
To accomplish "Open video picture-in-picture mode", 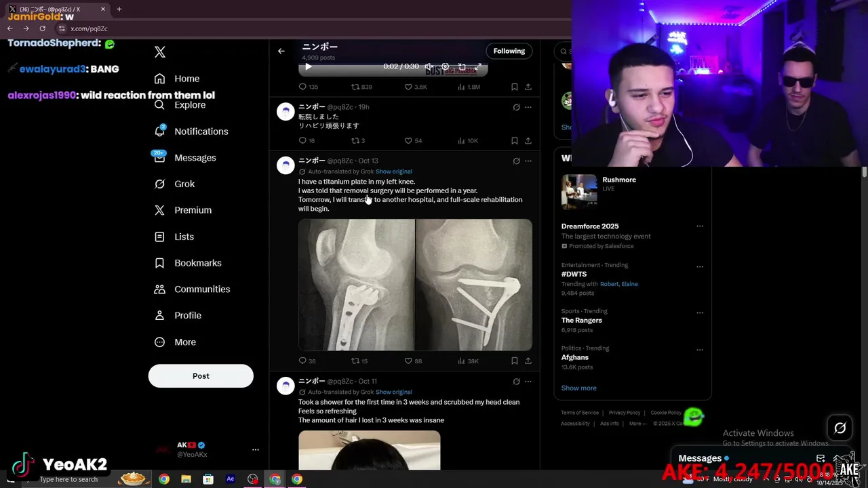I will click(x=462, y=66).
